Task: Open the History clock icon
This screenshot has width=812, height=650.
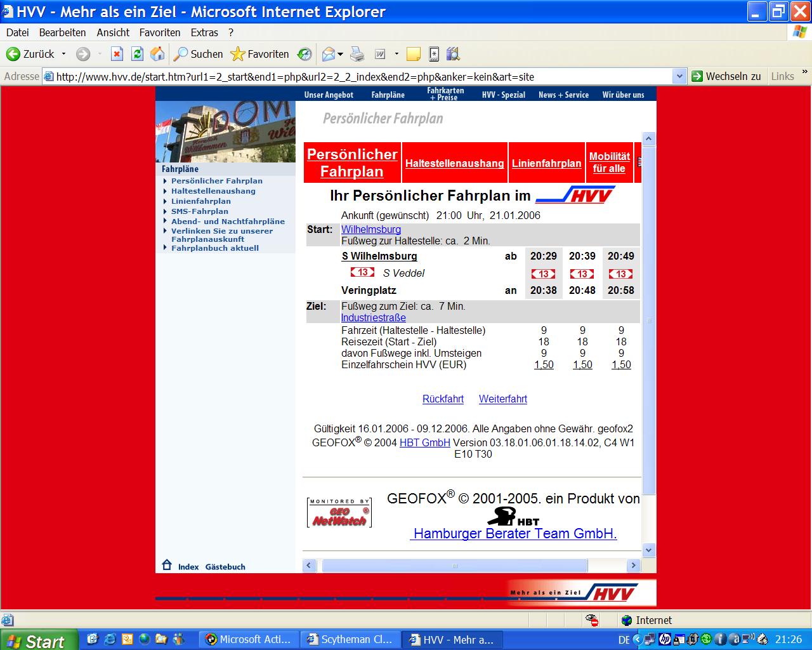Action: pos(304,54)
